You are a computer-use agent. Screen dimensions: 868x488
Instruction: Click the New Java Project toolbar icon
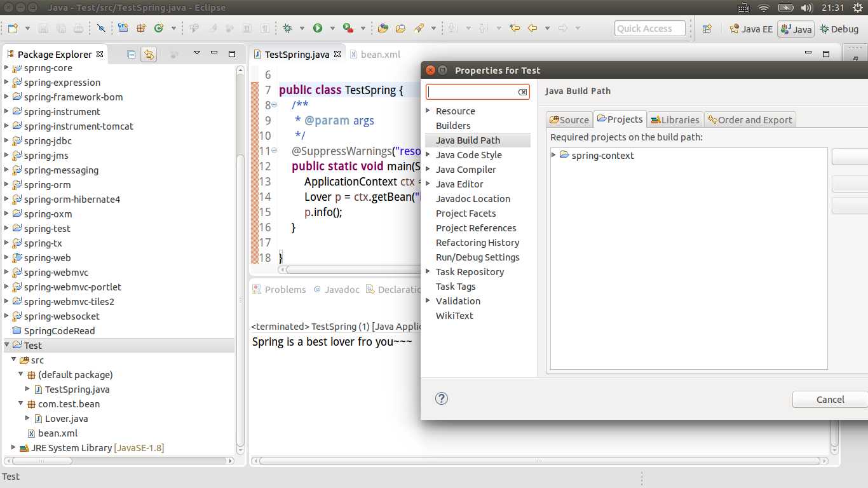click(x=123, y=28)
